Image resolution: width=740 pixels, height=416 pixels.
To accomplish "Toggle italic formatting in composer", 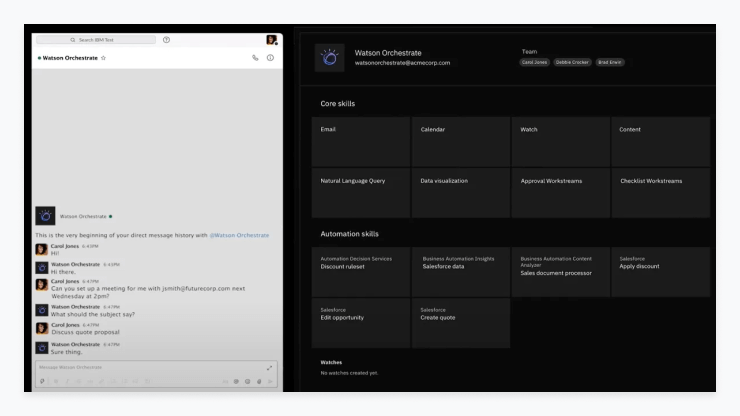I will click(67, 381).
